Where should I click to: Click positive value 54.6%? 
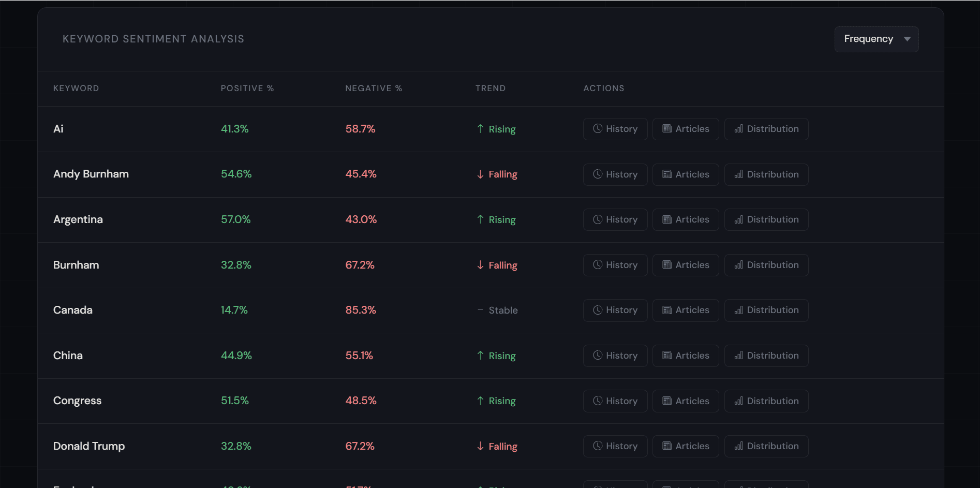point(236,174)
